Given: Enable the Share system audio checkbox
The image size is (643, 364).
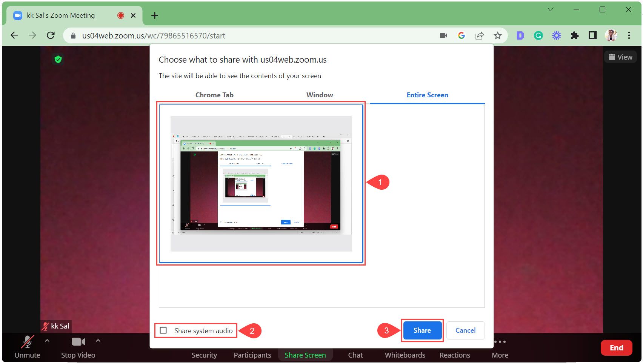Looking at the screenshot, I should (x=163, y=330).
